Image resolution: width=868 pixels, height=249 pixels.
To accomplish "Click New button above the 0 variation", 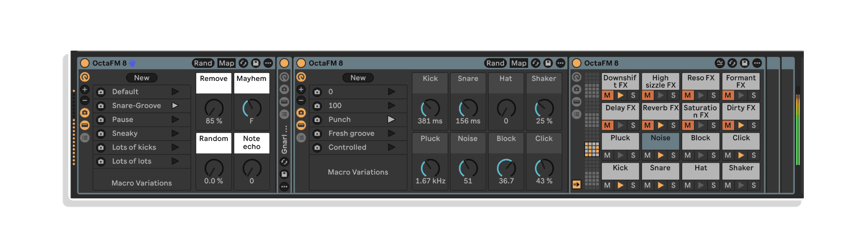I will (358, 78).
